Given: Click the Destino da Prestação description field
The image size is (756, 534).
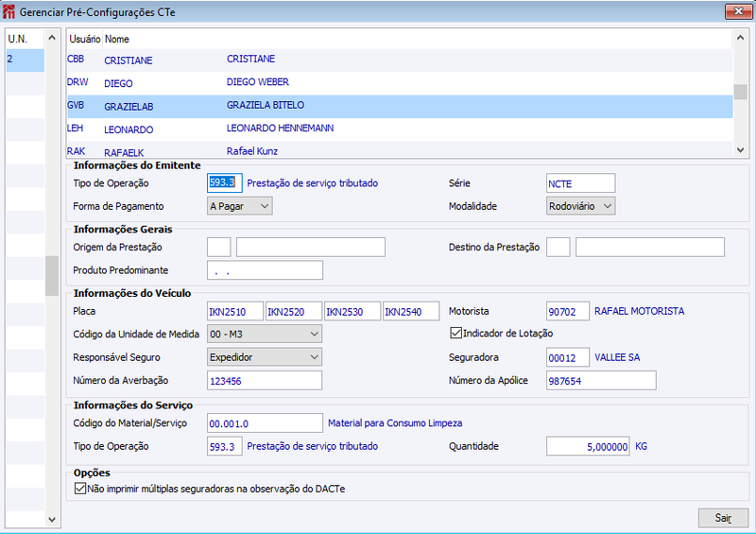Looking at the screenshot, I should tap(650, 247).
